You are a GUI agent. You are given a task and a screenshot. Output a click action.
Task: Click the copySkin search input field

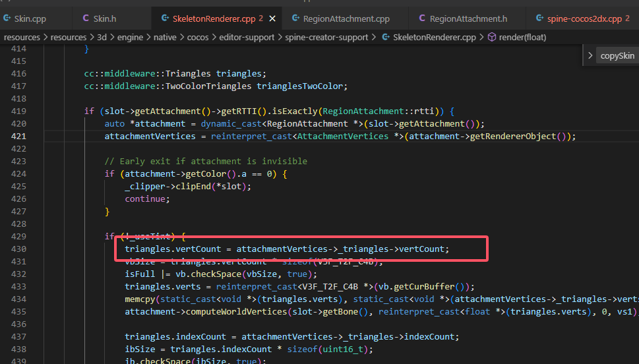coord(617,56)
